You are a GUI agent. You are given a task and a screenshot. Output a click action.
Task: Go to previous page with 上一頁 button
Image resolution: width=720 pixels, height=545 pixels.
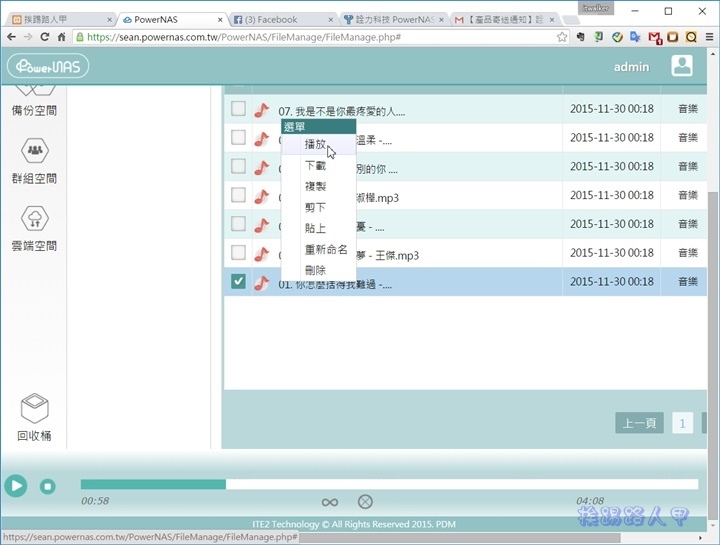coord(639,423)
